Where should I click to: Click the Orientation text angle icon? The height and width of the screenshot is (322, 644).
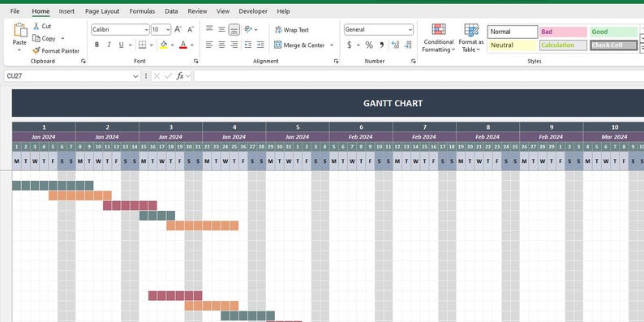coord(248,29)
